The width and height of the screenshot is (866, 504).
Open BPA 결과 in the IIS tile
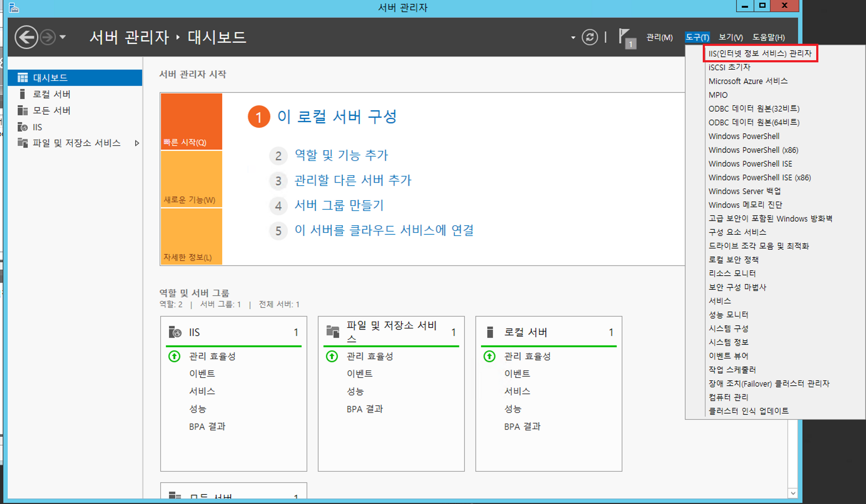pyautogui.click(x=207, y=426)
